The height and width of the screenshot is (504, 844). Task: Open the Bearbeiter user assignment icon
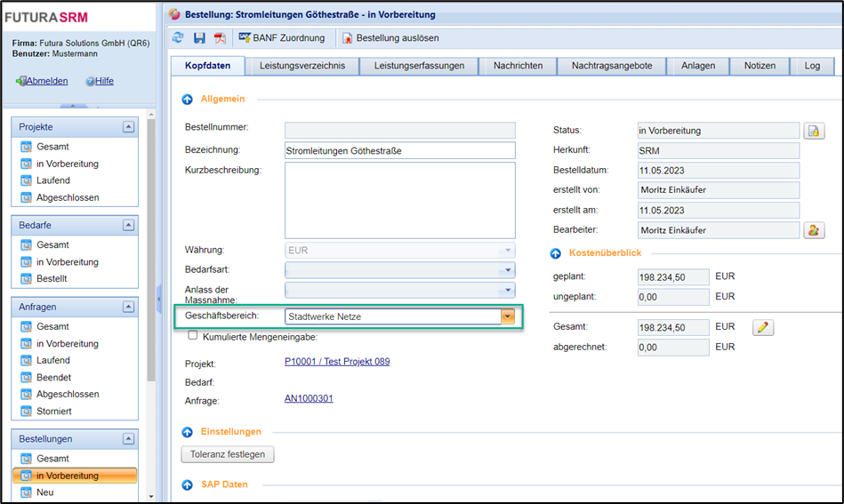(x=814, y=230)
